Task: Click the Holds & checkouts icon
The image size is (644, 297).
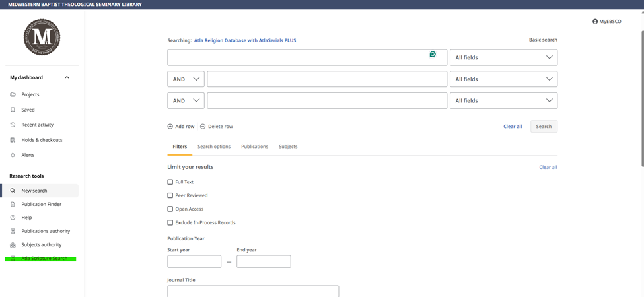Action: (13, 140)
